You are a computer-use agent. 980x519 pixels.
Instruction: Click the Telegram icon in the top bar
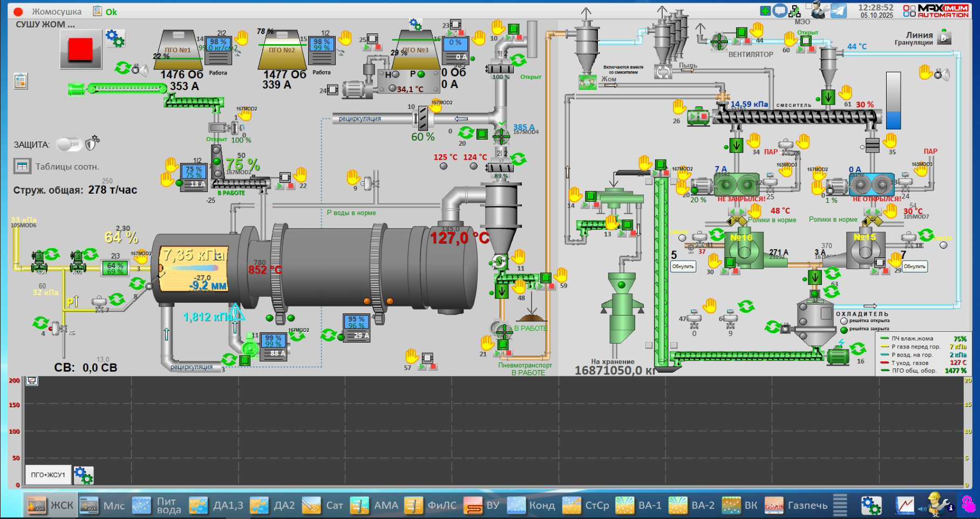click(838, 11)
